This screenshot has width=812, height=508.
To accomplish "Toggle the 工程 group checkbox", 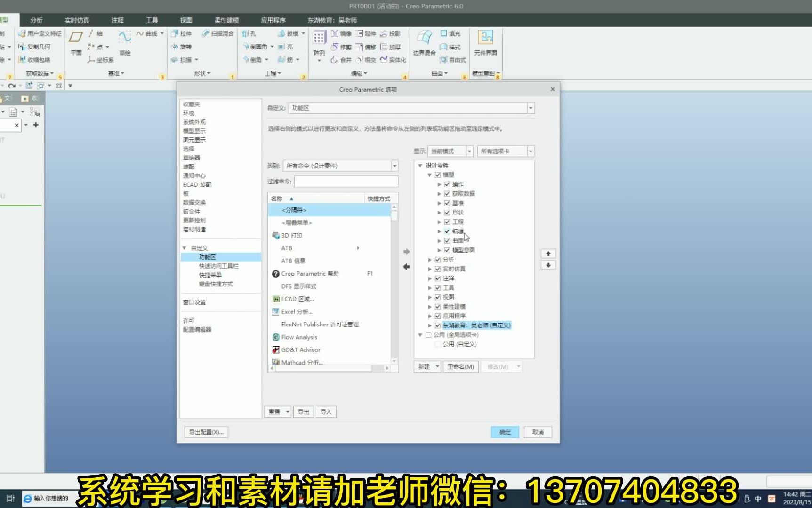I will 447,222.
